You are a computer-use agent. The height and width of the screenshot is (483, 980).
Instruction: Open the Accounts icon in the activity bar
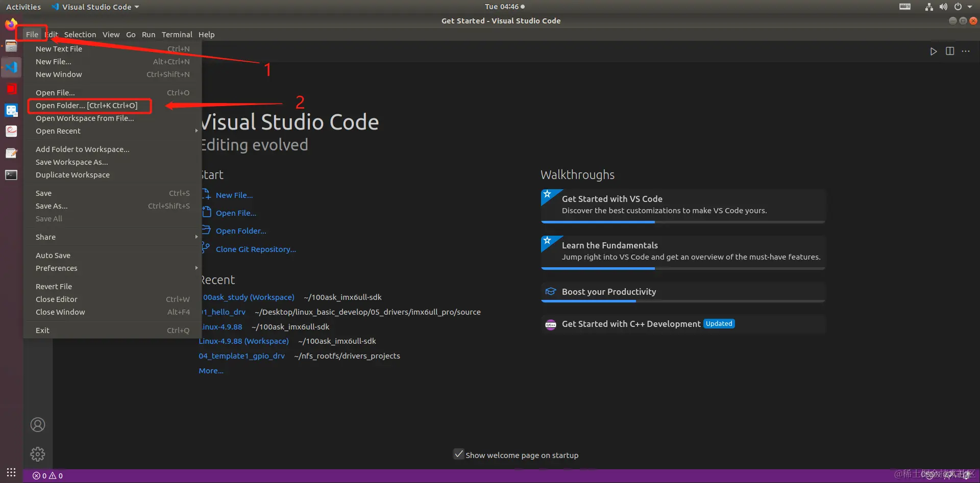click(x=38, y=425)
